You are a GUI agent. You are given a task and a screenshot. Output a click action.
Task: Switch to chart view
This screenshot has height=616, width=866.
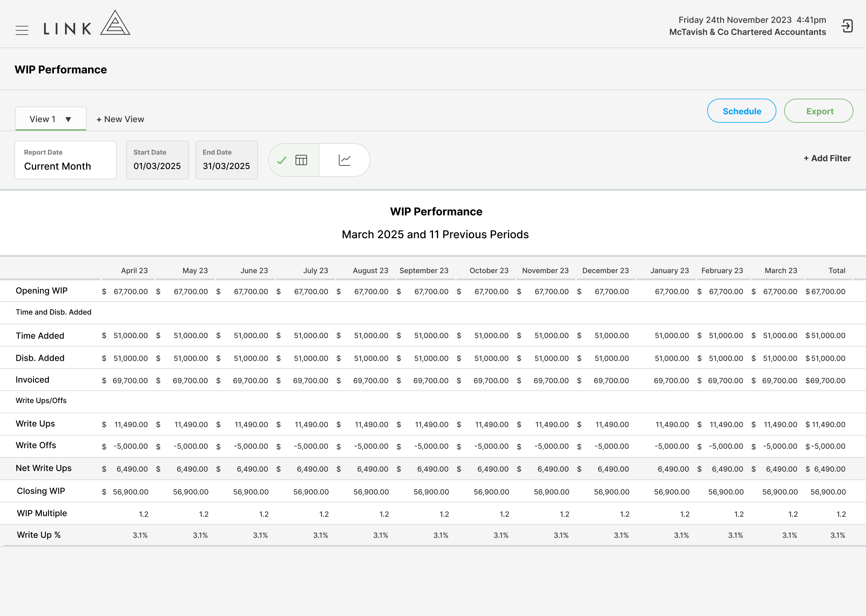point(345,160)
